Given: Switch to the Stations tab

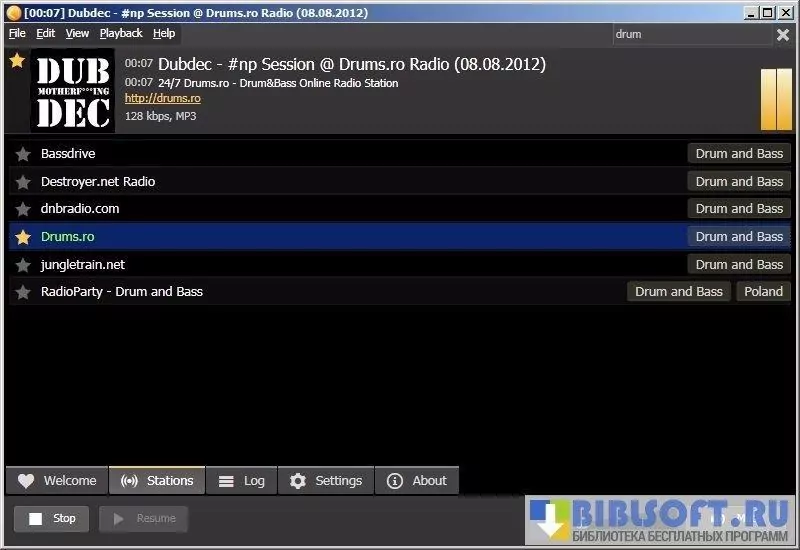Looking at the screenshot, I should coord(157,481).
